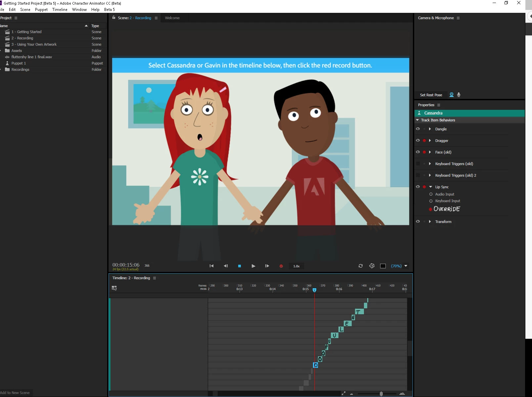The width and height of the screenshot is (532, 397).
Task: Disarm the Face (old) record dot
Action: point(424,152)
